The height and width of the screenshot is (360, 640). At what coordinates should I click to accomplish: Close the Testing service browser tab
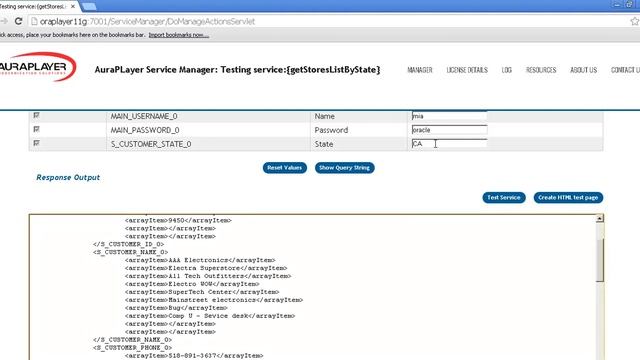pos(73,7)
